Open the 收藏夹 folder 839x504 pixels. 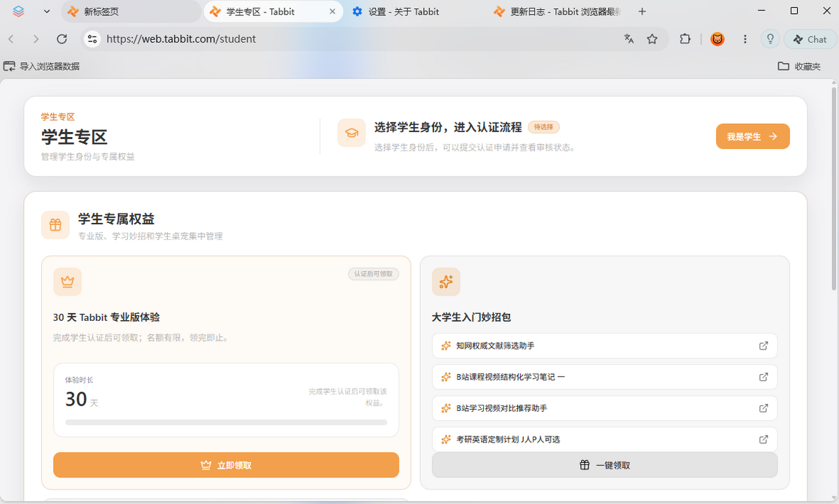tap(799, 66)
